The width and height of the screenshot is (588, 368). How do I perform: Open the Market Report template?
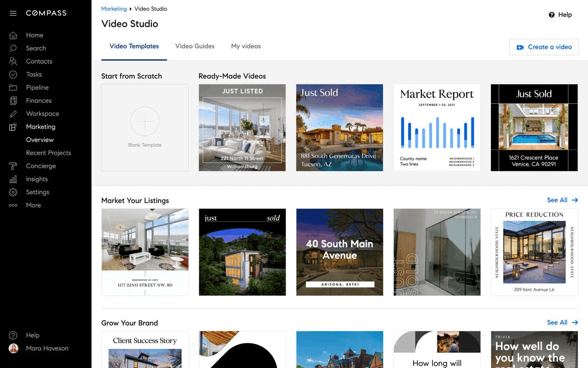point(437,128)
